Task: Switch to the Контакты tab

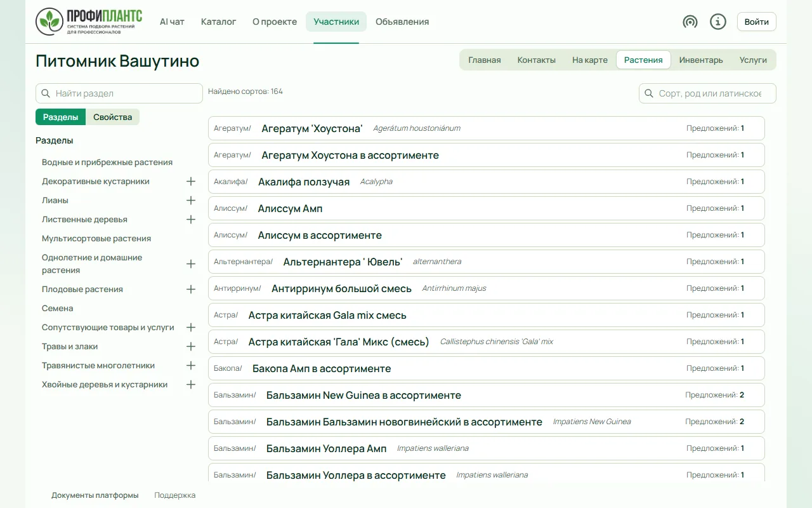Action: click(537, 60)
